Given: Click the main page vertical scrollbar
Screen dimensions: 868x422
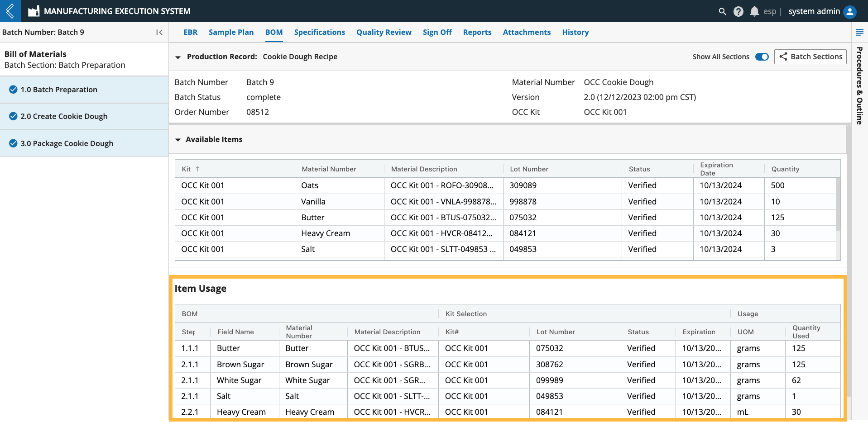Looking at the screenshot, I should click(x=849, y=261).
